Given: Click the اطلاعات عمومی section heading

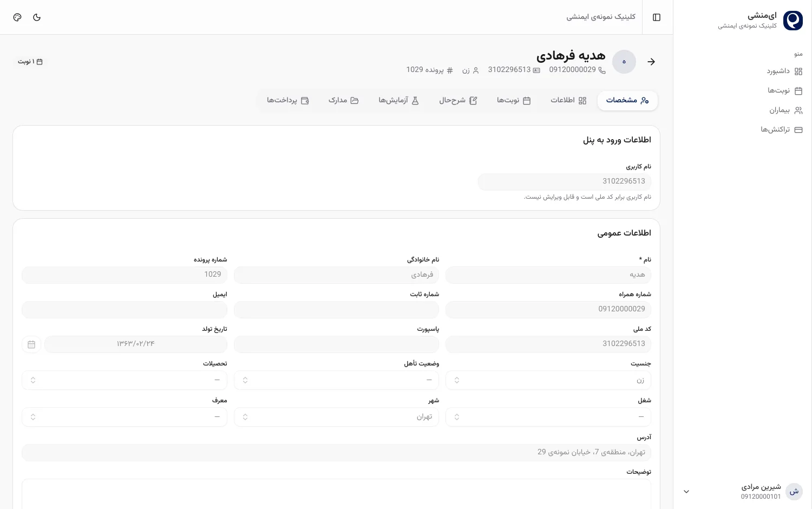Looking at the screenshot, I should pyautogui.click(x=624, y=233).
